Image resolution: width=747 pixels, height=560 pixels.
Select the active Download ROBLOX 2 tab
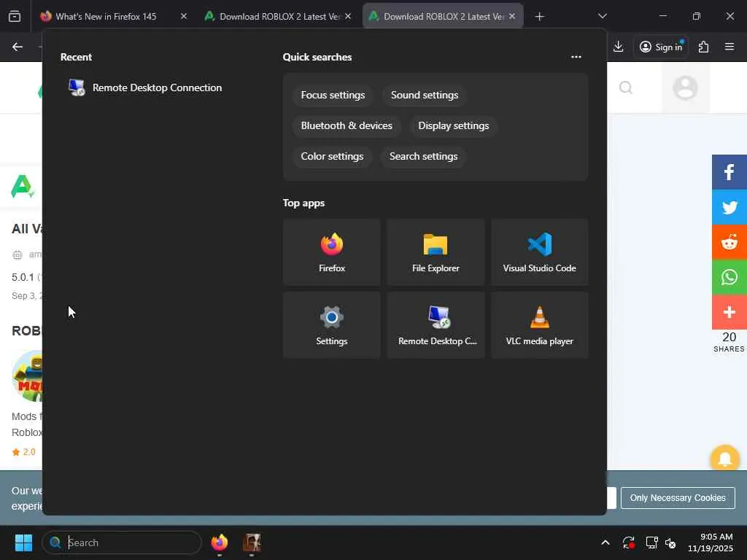[443, 16]
